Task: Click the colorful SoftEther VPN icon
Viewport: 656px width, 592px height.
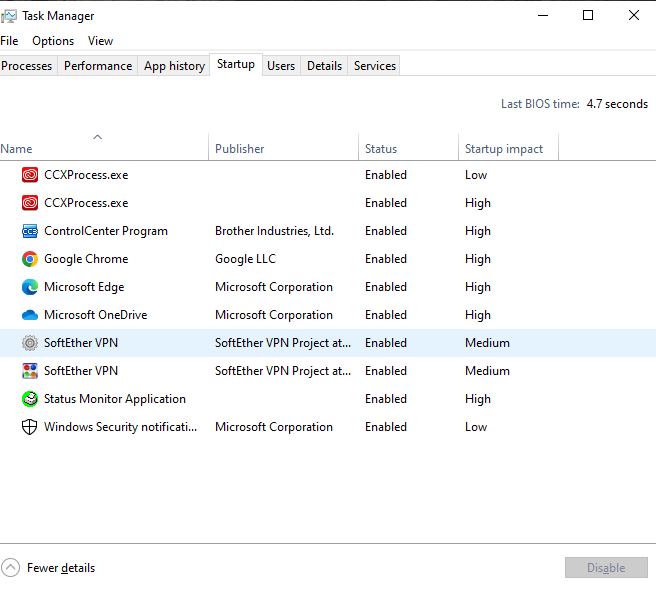Action: point(30,371)
